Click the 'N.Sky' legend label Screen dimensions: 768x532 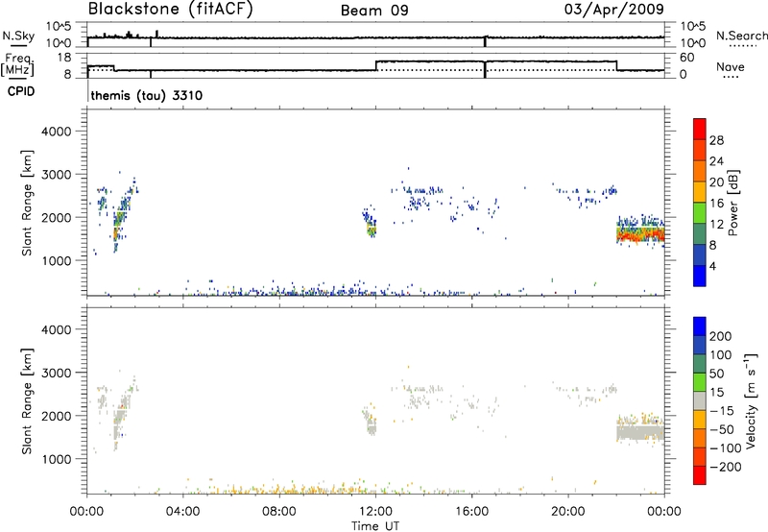pyautogui.click(x=18, y=36)
